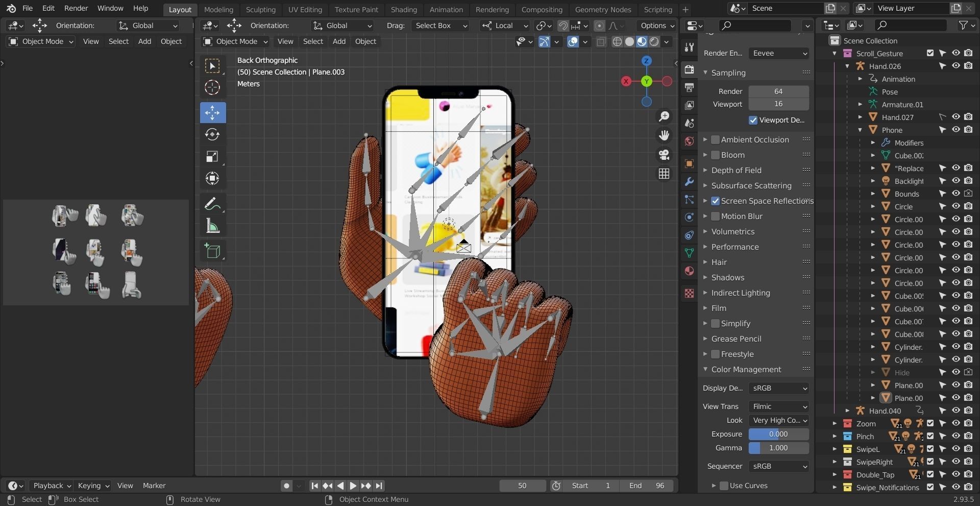Open View Transform Filmic dropdown

779,406
